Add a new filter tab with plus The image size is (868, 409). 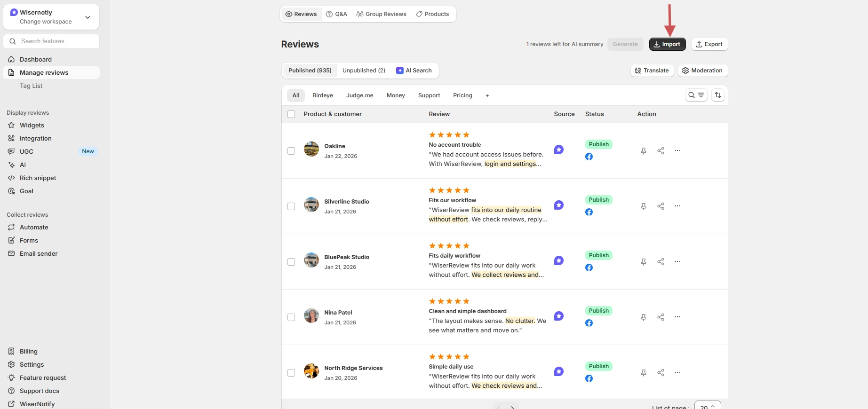487,95
